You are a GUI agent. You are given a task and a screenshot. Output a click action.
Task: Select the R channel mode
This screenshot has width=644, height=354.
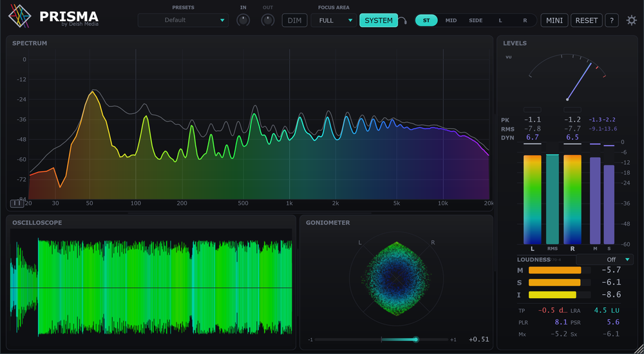tap(525, 20)
